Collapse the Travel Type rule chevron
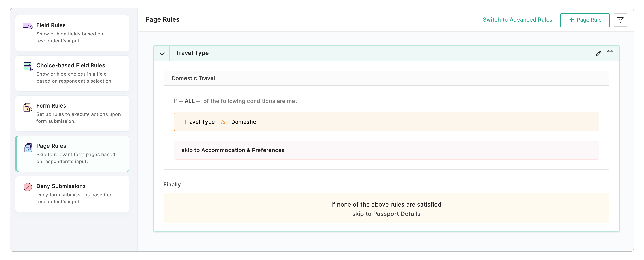This screenshot has width=644, height=260. 162,53
